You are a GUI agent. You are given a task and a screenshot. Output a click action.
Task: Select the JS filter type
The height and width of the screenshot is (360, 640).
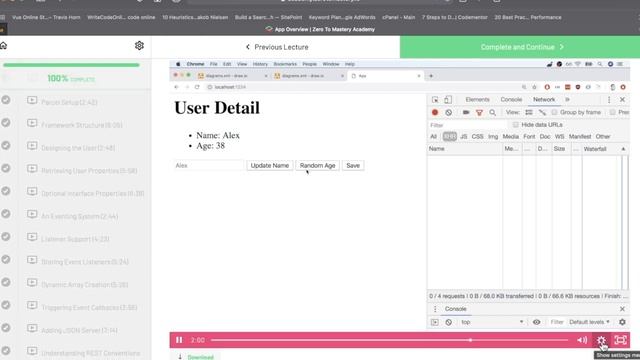coord(464,137)
